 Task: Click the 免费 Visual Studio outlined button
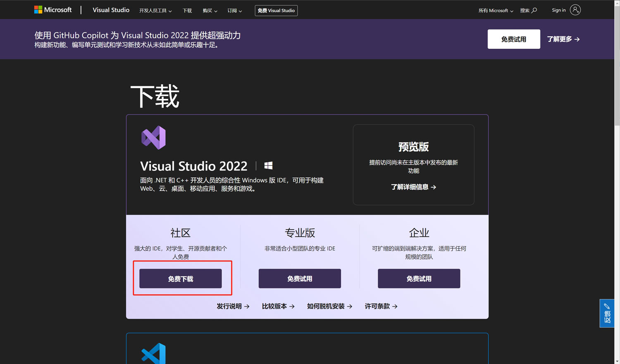tap(276, 10)
